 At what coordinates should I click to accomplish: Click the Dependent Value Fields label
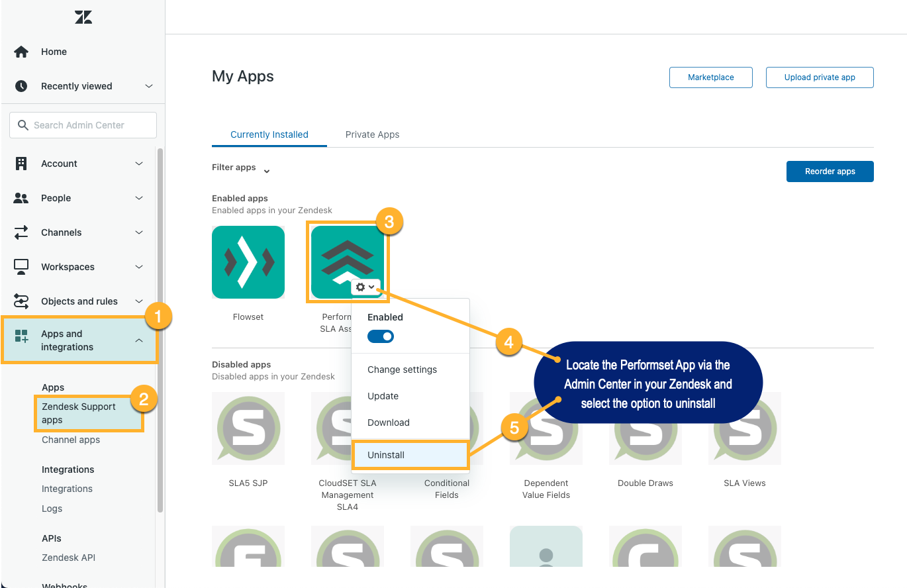coord(546,489)
